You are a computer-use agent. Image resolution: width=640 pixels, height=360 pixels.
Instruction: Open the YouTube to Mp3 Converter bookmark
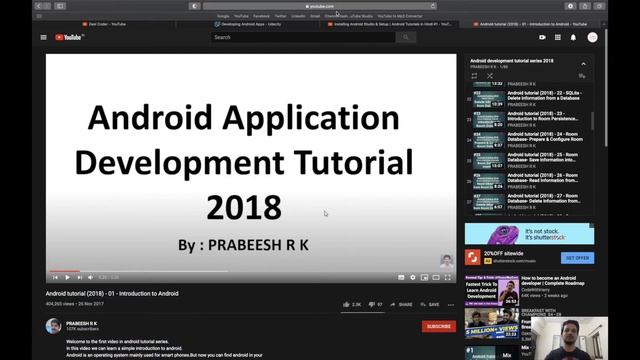pos(400,16)
